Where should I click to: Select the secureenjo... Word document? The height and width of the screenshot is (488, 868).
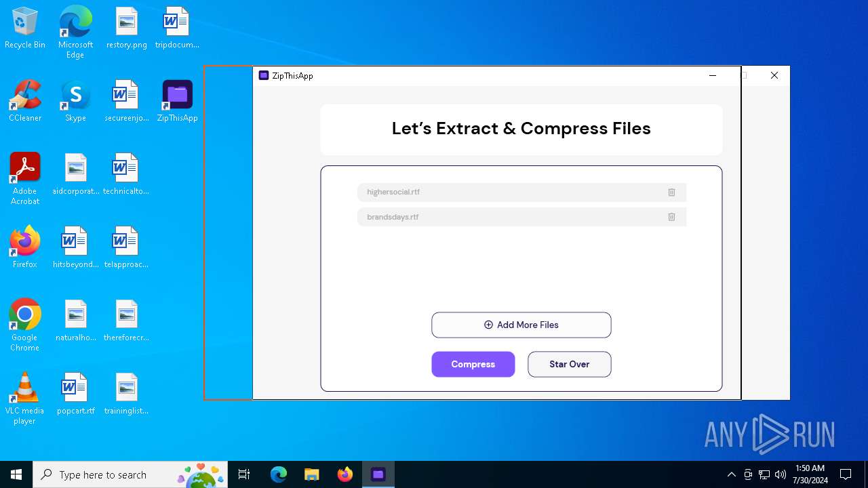point(126,102)
